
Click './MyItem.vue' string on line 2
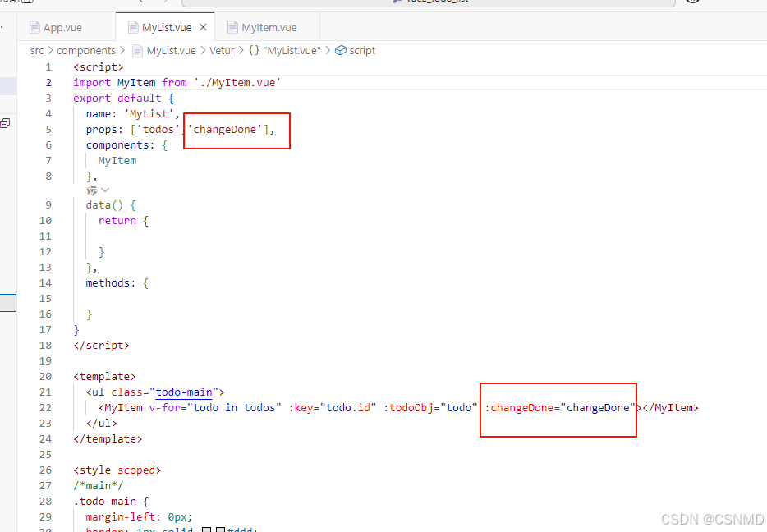237,83
